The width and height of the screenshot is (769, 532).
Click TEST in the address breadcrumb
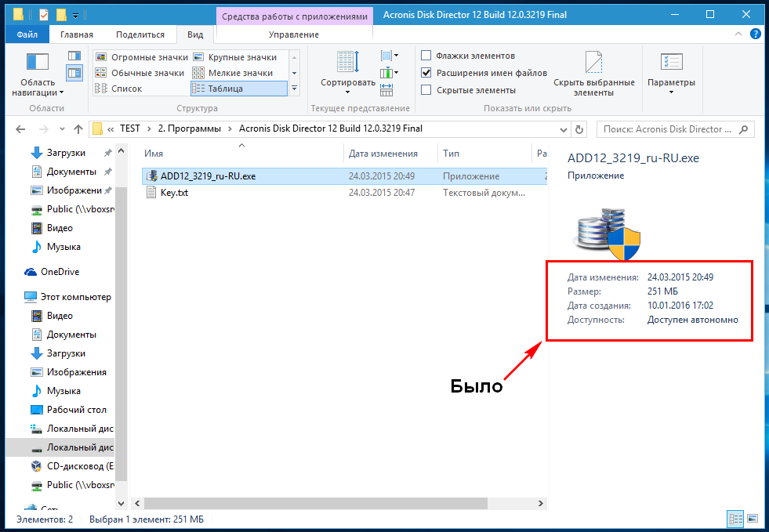130,128
